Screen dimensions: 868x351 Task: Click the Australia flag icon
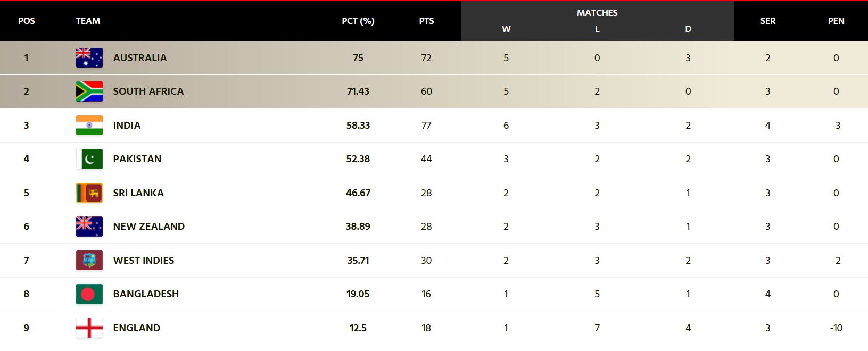[x=89, y=58]
